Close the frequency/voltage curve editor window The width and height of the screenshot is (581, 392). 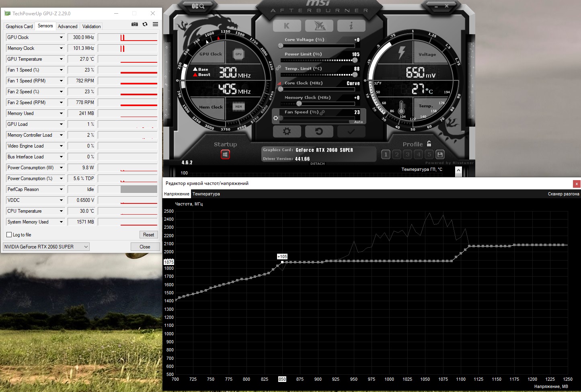tap(577, 184)
